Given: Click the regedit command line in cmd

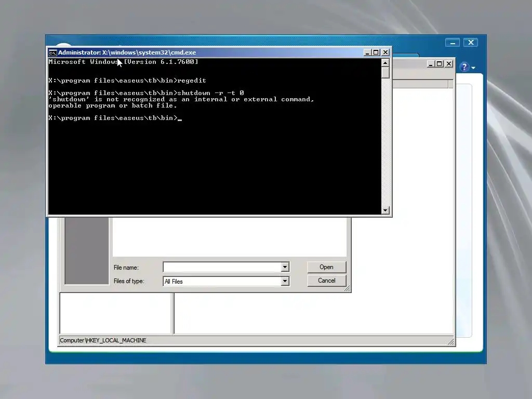Looking at the screenshot, I should click(x=127, y=81).
